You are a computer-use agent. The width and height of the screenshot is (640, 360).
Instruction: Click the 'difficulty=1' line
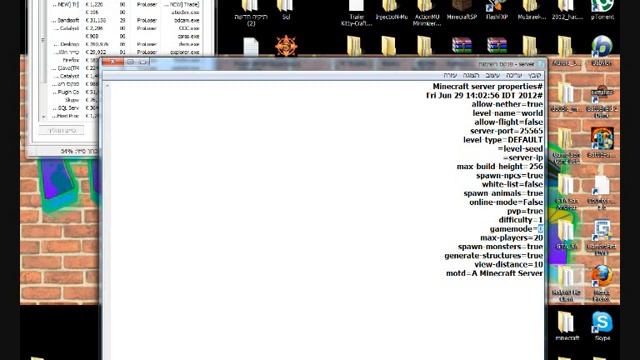click(520, 220)
